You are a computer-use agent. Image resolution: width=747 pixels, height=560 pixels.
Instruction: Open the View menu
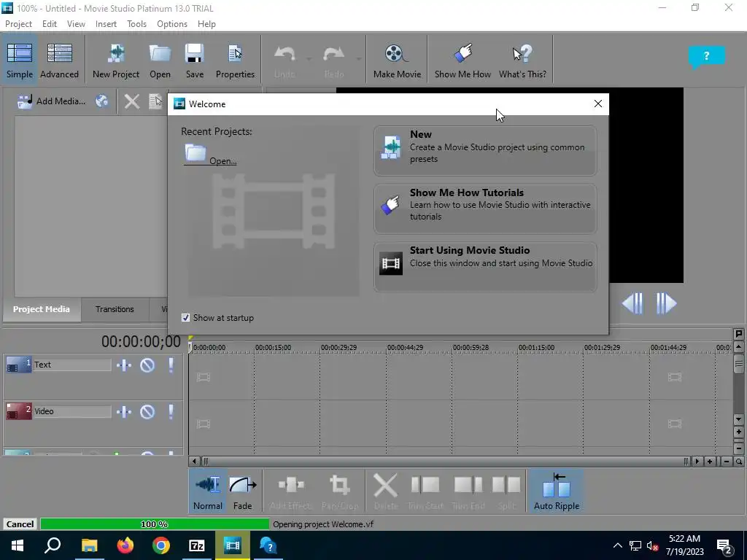(76, 24)
